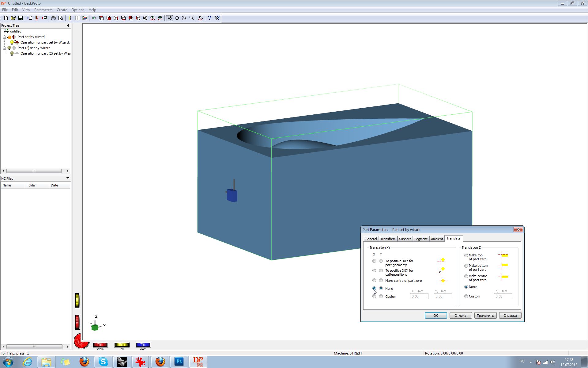Select Custom option in Translation Z
Screen dimensions: 588x368
[466, 297]
